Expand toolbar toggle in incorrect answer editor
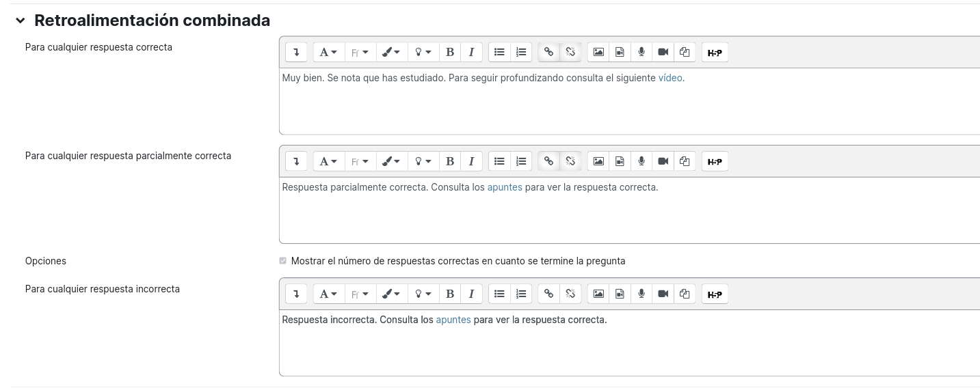980x388 pixels. pyautogui.click(x=296, y=294)
